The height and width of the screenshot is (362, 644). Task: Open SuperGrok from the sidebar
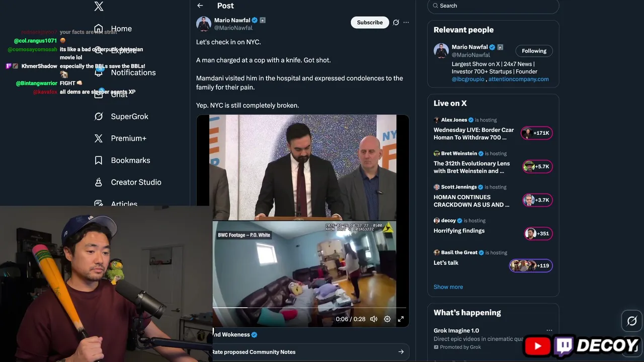(x=129, y=117)
